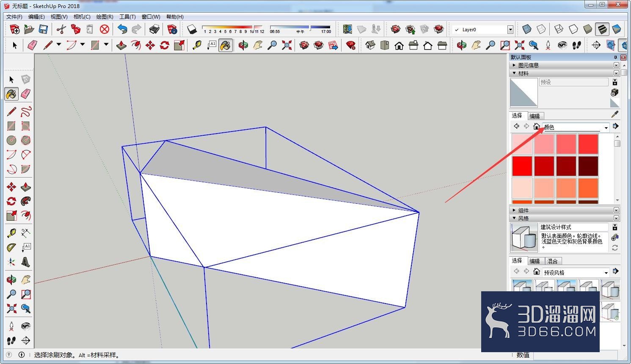631x364 pixels.
Task: Switch to Hidden Line face style
Action: [x=573, y=29]
